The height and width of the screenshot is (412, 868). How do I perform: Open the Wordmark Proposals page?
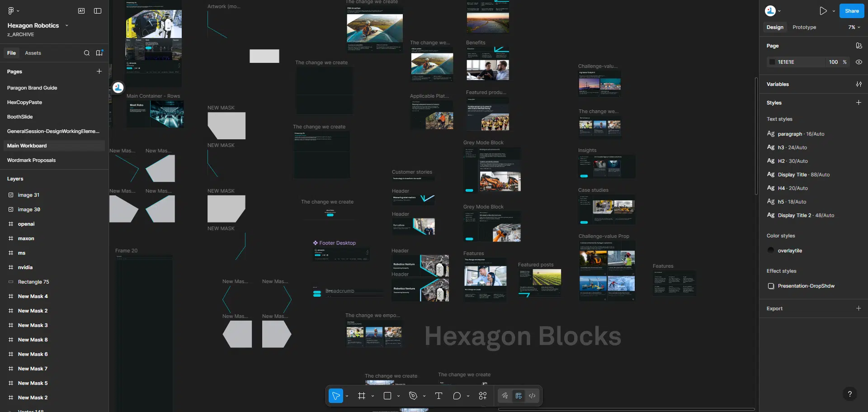coord(31,160)
